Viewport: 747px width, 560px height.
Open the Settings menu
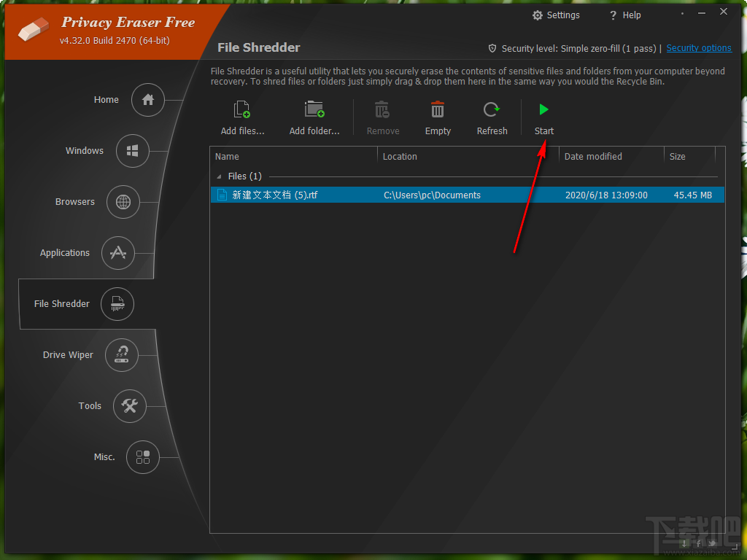pyautogui.click(x=556, y=15)
